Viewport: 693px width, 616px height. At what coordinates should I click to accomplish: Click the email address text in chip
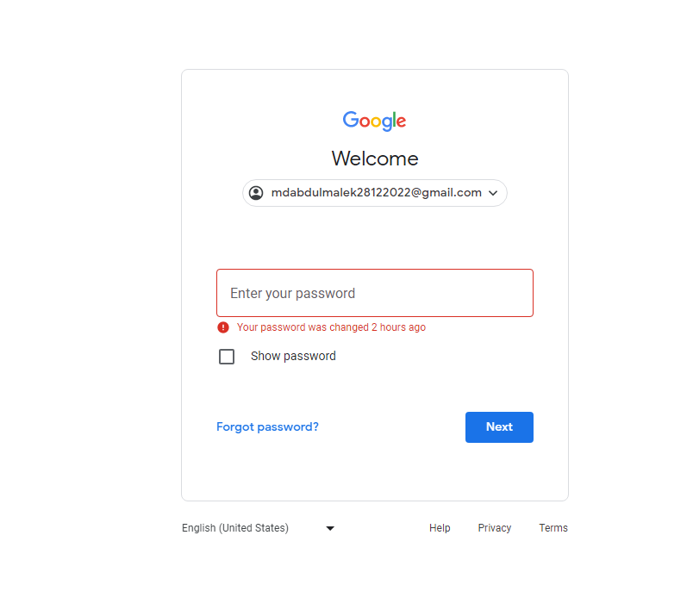[x=376, y=193]
